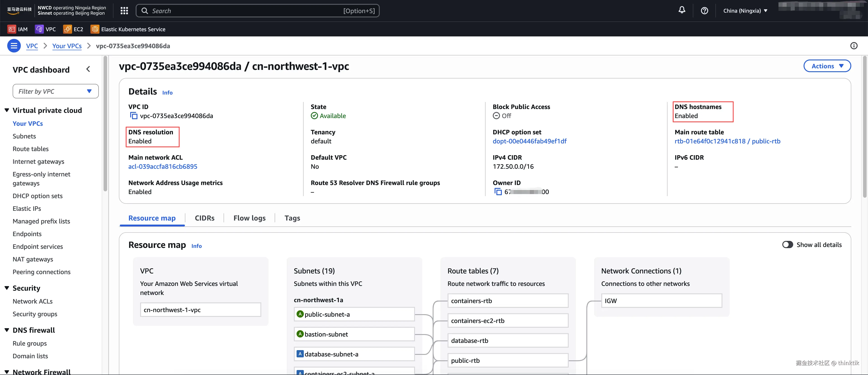Screen dimensions: 868x375
Task: Open the Actions dropdown button
Action: [827, 66]
